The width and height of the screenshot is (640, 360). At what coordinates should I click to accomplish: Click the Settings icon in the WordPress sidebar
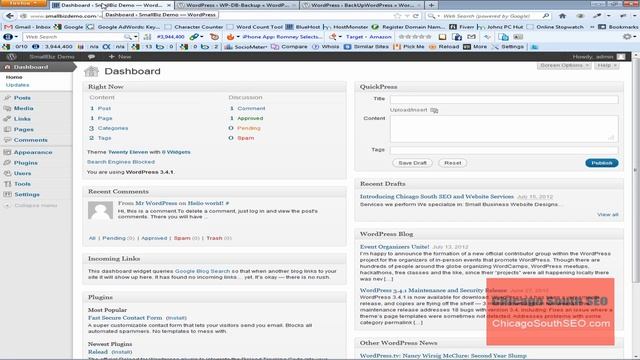tap(7, 195)
